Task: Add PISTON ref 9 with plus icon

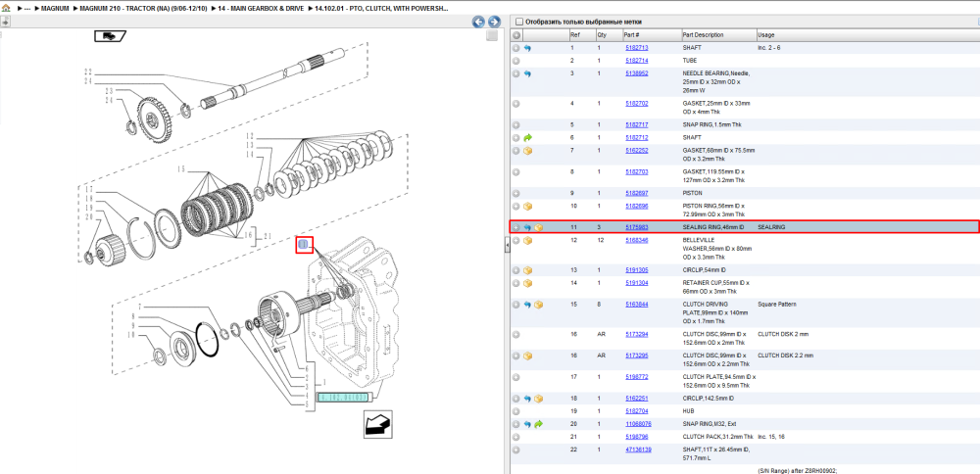Action: [516, 193]
